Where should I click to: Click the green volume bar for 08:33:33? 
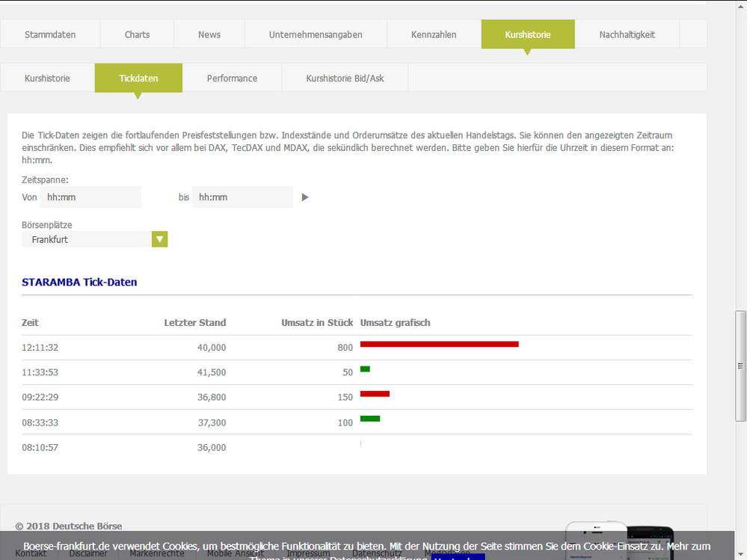coord(370,418)
